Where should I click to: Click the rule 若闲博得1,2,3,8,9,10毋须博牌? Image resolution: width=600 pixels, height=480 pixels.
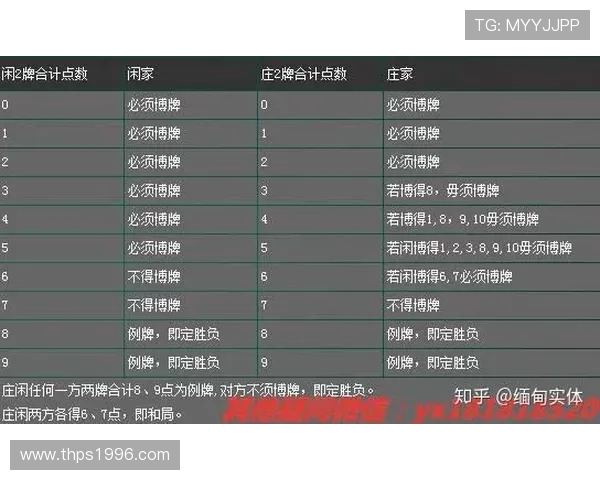click(479, 248)
